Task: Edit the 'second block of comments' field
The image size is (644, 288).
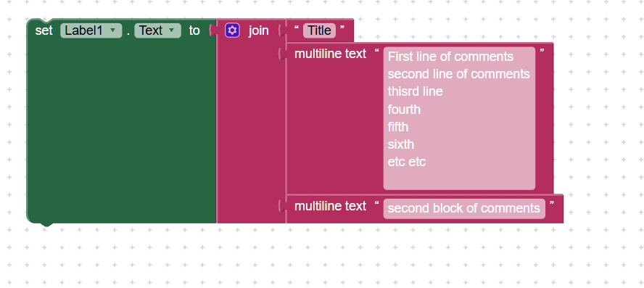Action: coord(464,208)
